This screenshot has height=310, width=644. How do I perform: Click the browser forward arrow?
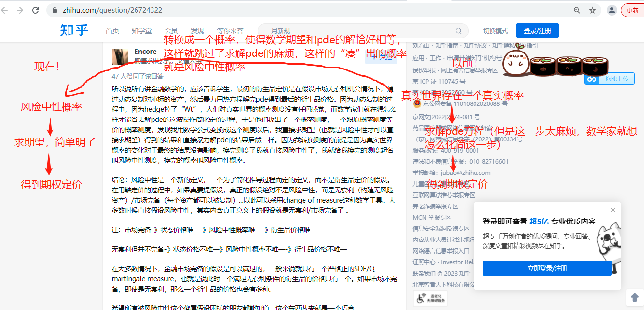point(20,10)
